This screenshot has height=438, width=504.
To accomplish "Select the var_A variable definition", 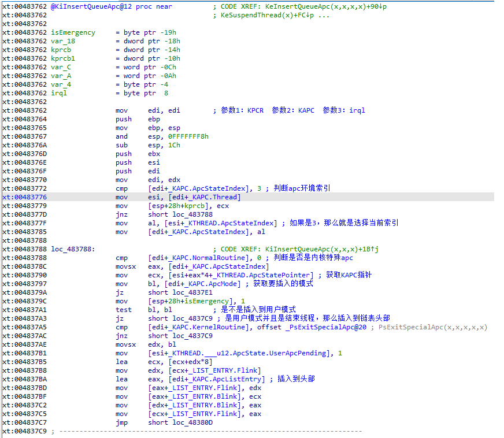I will [x=61, y=76].
